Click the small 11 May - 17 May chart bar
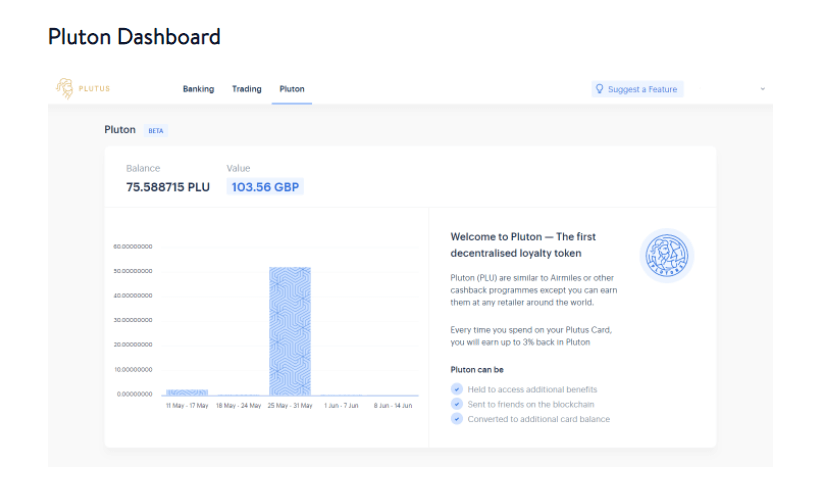The height and width of the screenshot is (483, 831). (x=187, y=392)
